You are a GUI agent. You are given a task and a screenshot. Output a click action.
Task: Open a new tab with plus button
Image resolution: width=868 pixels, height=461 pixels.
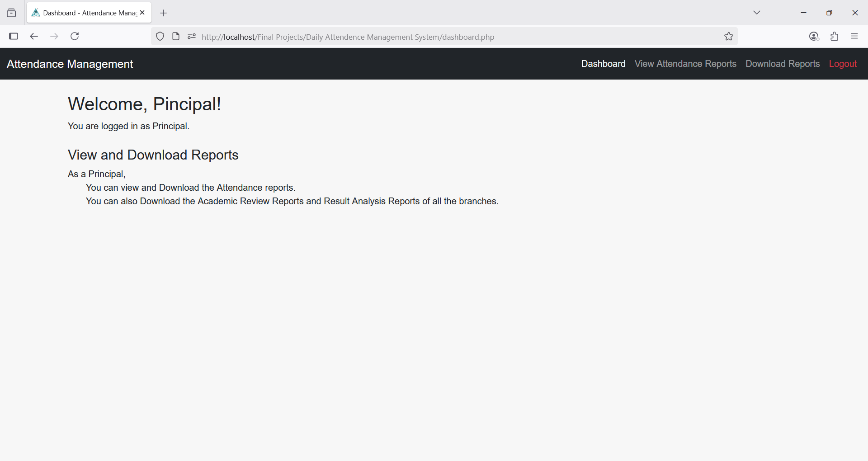[x=164, y=13]
